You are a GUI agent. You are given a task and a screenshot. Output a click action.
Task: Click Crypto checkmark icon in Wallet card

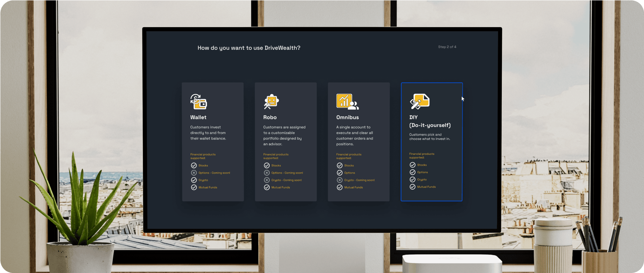[x=194, y=180]
